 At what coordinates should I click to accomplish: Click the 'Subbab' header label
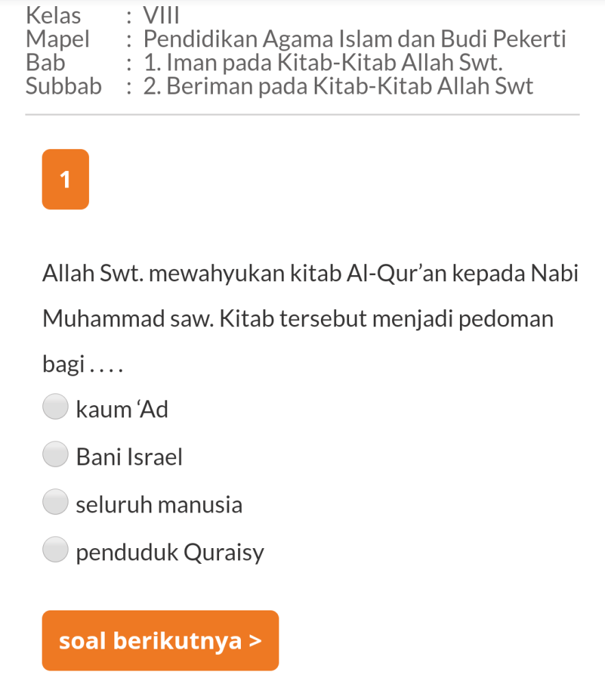[x=63, y=86]
